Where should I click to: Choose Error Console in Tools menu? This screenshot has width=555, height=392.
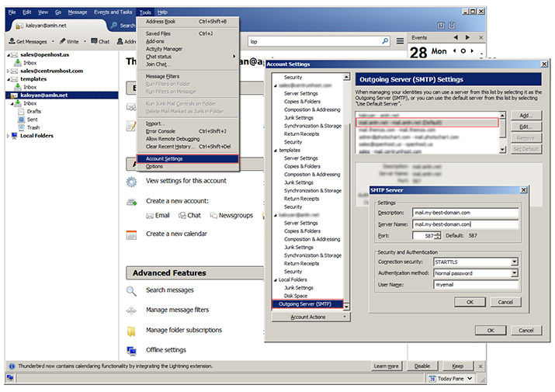coord(188,131)
